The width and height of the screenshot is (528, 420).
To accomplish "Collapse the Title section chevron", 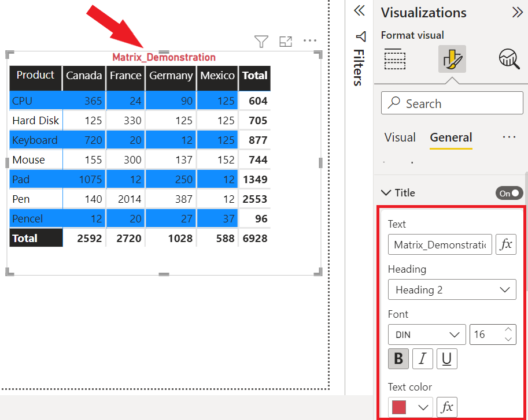I will 386,193.
